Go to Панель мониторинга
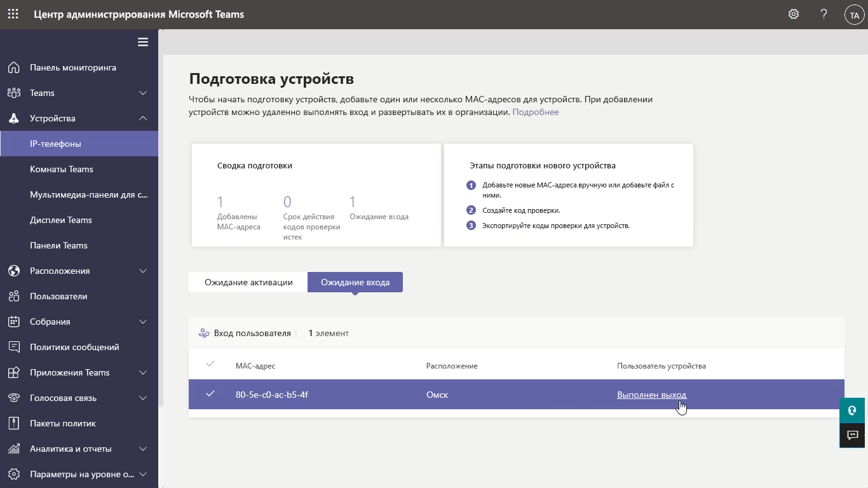Screen dimensions: 868x488 [x=79, y=67]
